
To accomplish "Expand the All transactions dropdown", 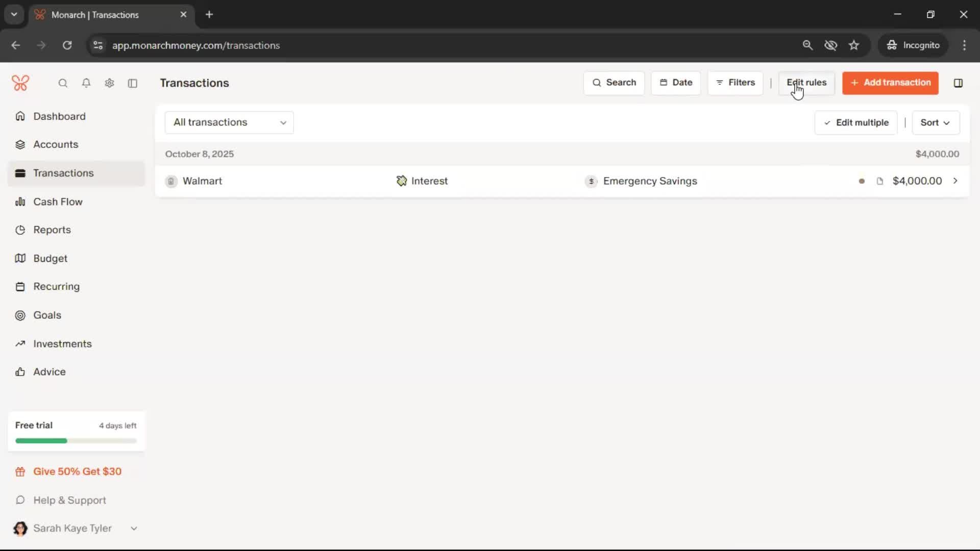I will pos(229,122).
